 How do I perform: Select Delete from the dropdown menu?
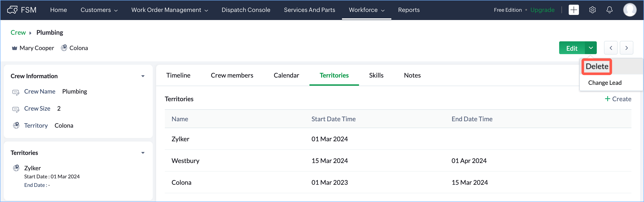597,66
